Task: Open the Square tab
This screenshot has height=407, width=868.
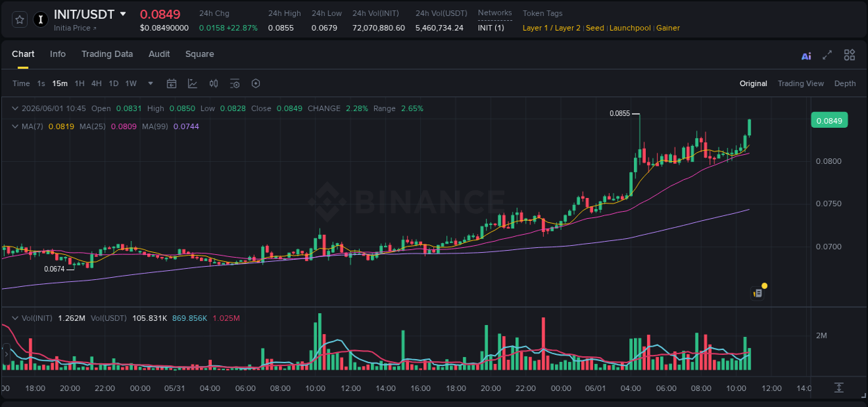Action: 199,54
